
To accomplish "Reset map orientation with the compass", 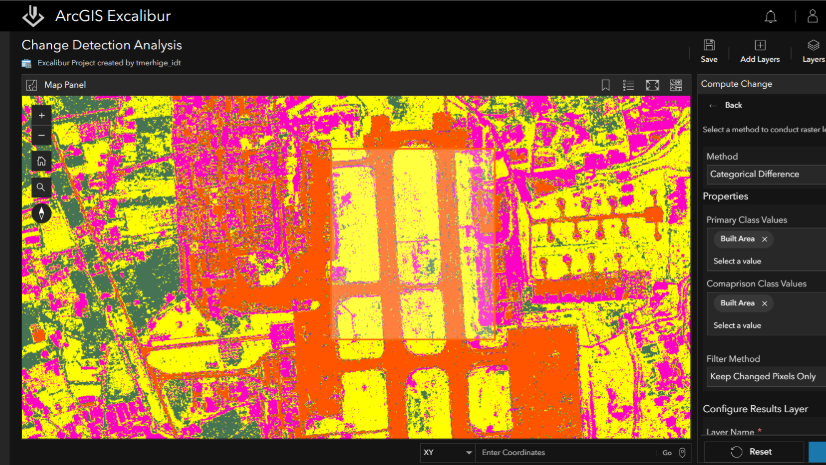I will coord(42,213).
